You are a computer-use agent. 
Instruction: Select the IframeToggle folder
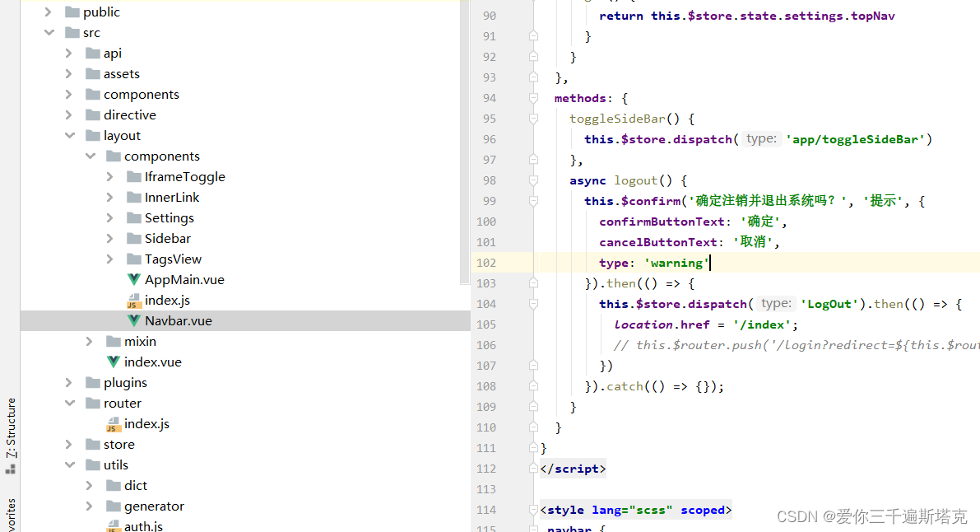(x=184, y=177)
